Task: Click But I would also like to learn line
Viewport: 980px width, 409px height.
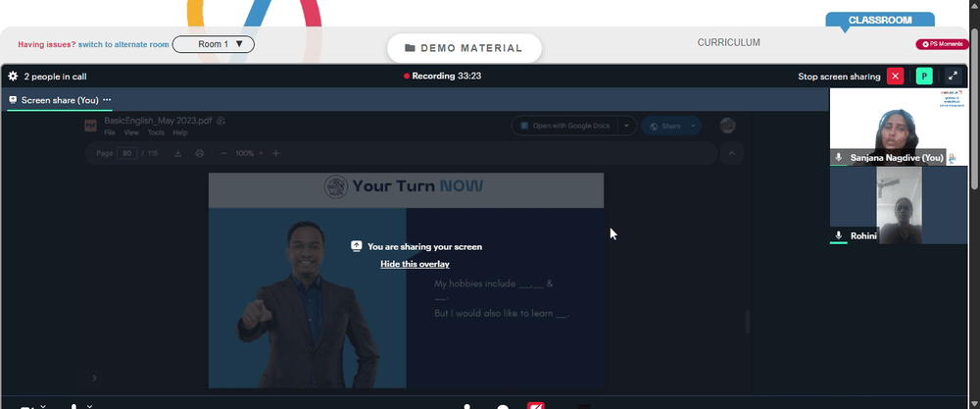Action: [502, 313]
